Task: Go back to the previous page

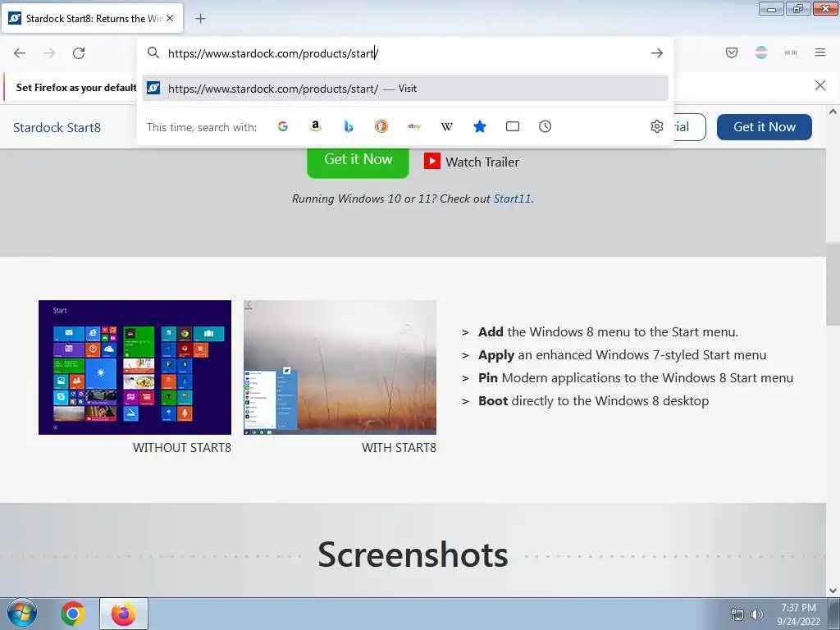Action: click(20, 53)
